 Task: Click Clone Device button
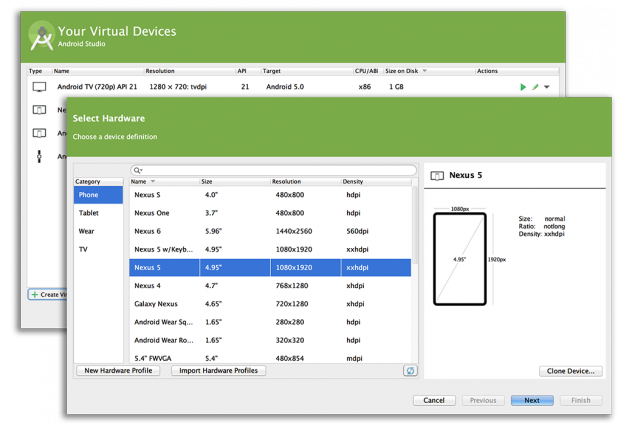tap(570, 371)
